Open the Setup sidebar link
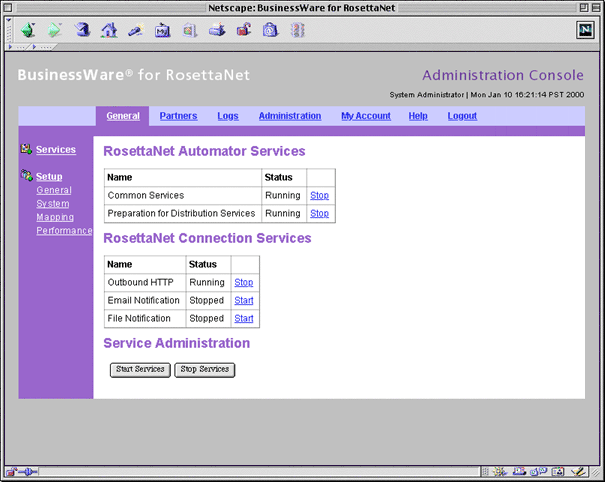The height and width of the screenshot is (482, 605). pyautogui.click(x=49, y=176)
